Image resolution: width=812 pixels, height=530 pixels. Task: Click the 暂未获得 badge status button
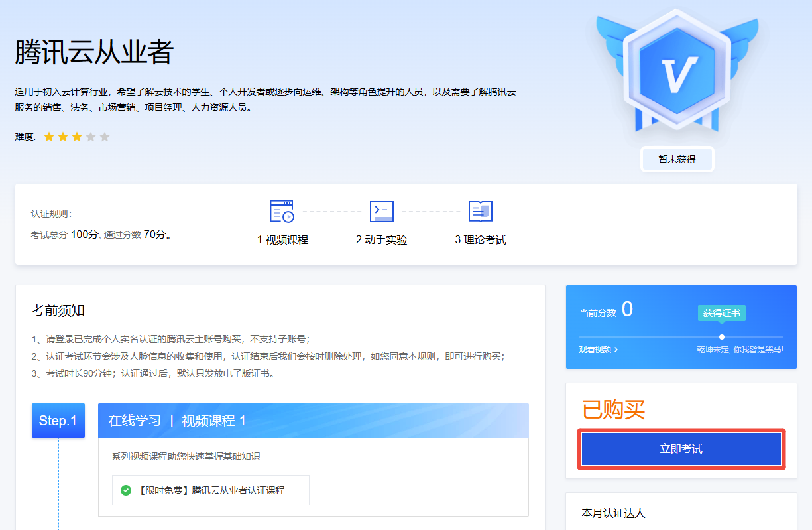(677, 159)
